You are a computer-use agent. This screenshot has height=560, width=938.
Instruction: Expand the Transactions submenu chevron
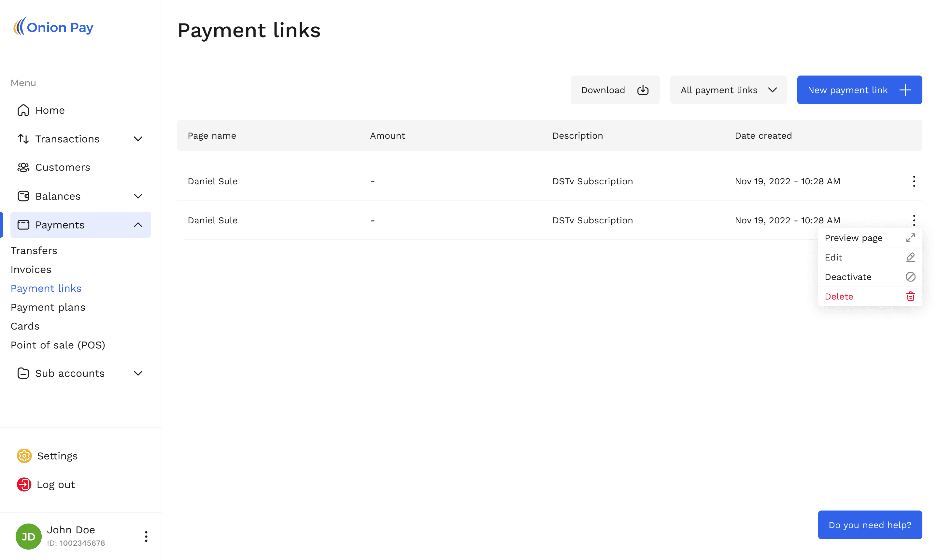(x=138, y=139)
